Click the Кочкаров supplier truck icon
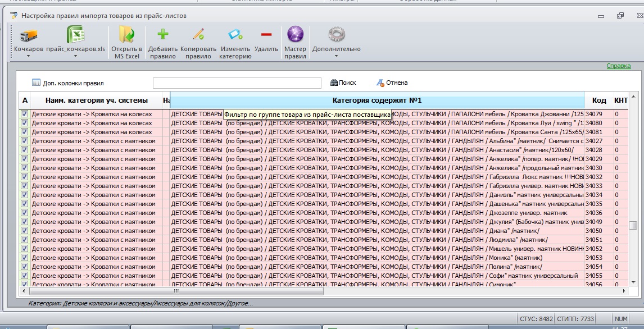The width and height of the screenshot is (644, 329). (x=29, y=36)
